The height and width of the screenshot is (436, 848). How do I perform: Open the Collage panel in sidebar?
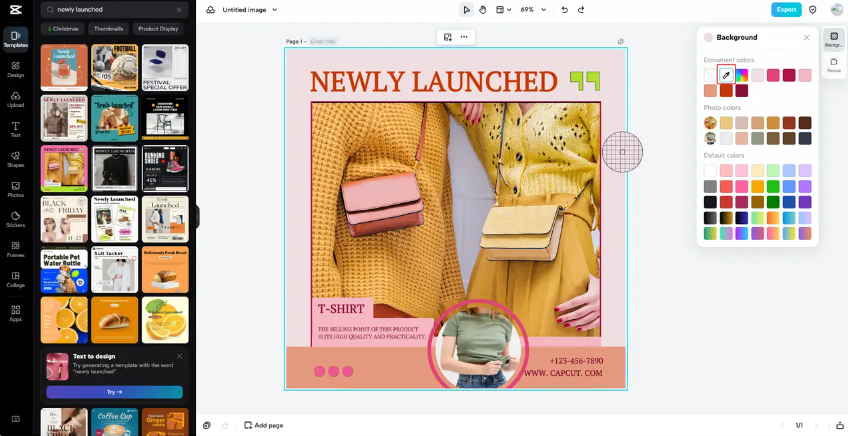15,279
